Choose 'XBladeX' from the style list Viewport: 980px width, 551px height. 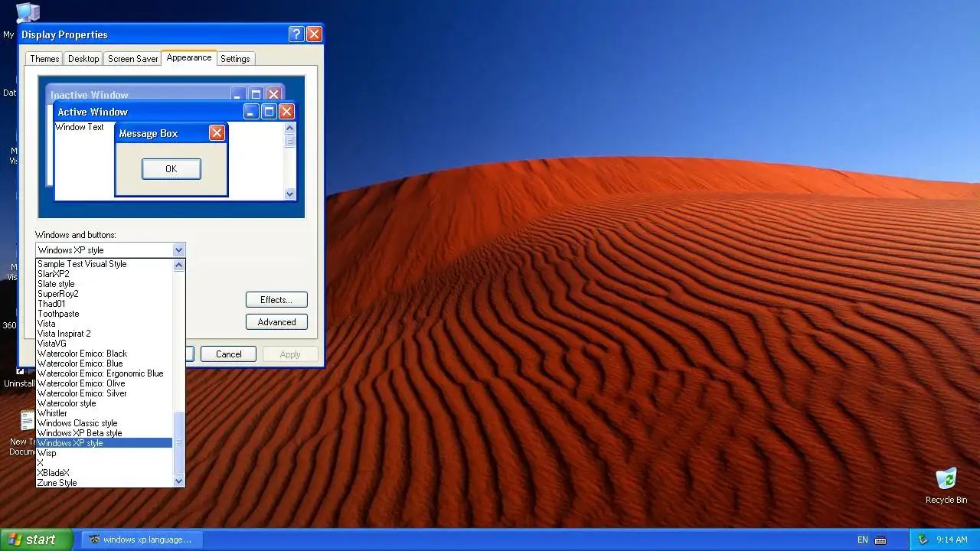point(104,473)
